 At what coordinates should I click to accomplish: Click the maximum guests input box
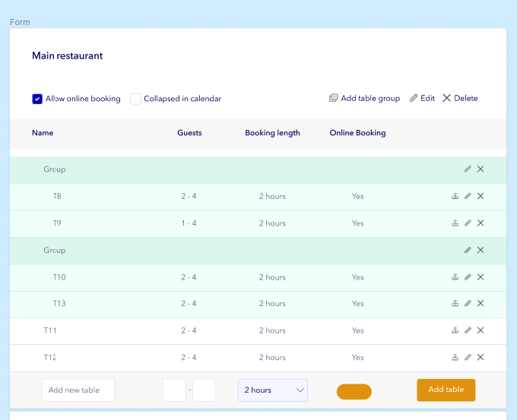tap(204, 390)
